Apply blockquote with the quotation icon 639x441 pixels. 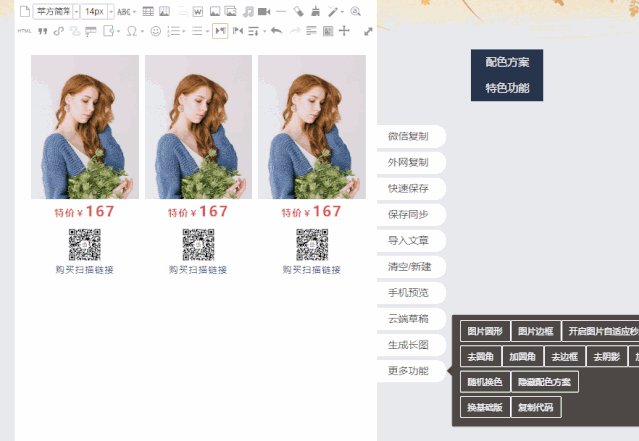point(42,31)
